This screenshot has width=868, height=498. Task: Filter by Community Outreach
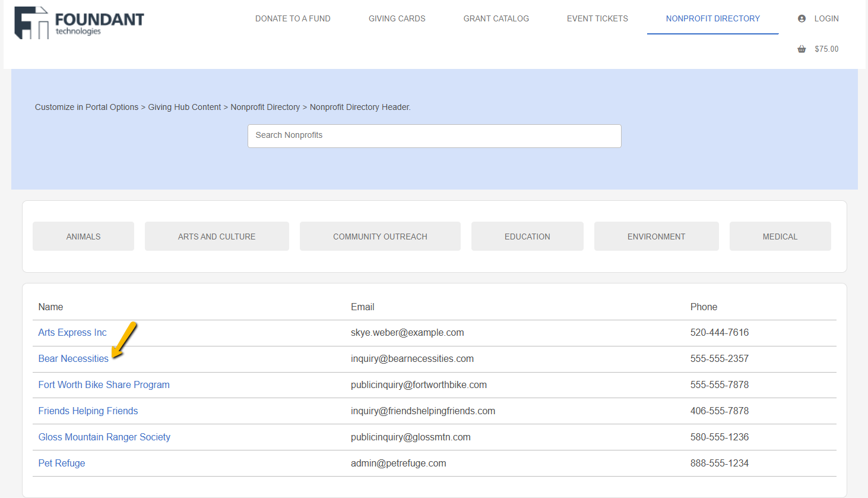380,237
